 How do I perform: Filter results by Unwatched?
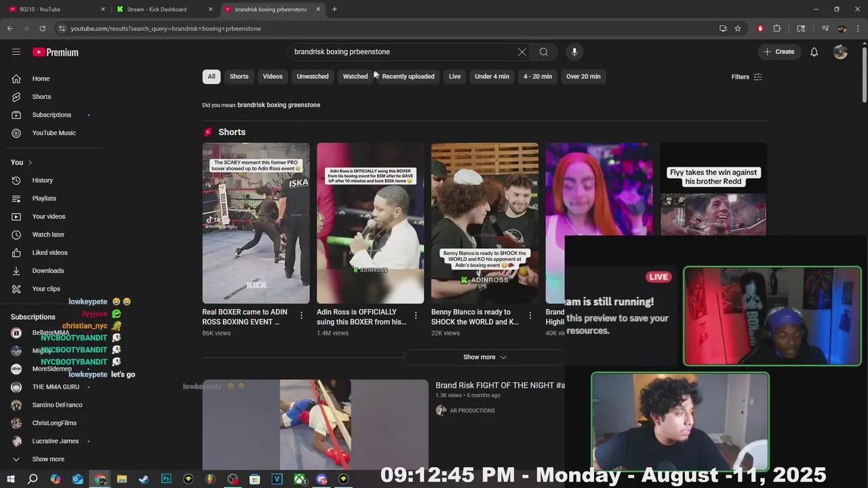(313, 77)
